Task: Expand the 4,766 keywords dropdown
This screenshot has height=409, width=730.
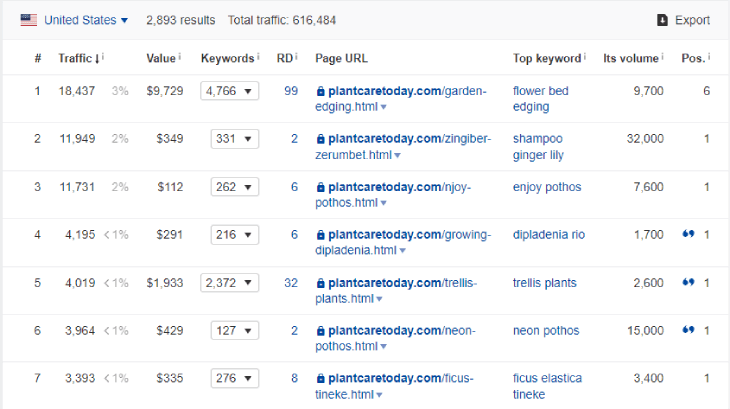Action: point(230,91)
